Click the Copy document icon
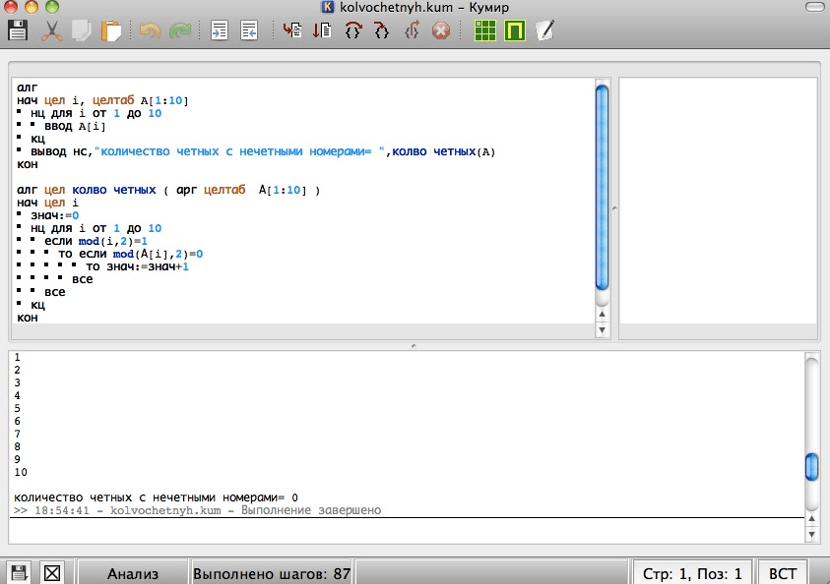 [x=81, y=31]
